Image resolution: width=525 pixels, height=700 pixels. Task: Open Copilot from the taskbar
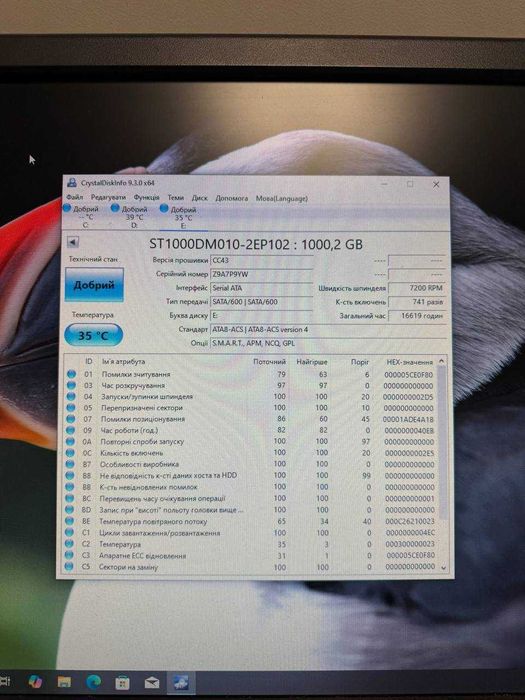pos(34,682)
